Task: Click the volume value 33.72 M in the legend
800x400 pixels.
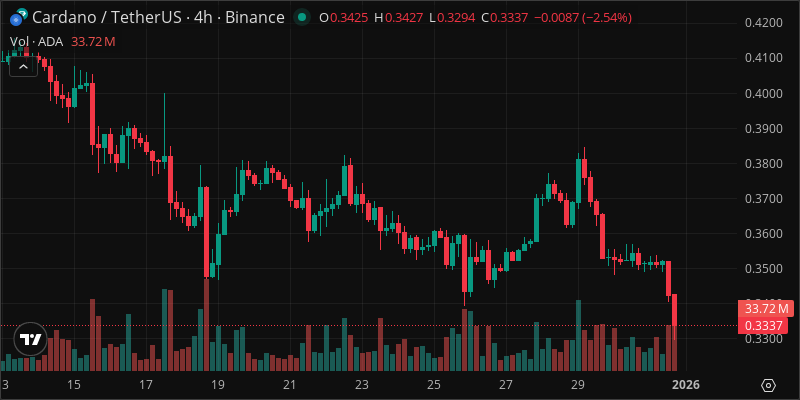Action: pos(93,42)
